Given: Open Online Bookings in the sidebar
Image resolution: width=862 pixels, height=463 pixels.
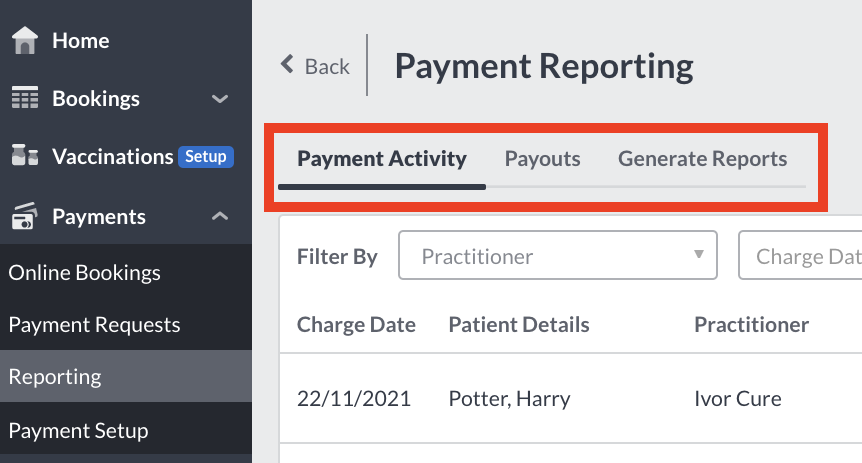Looking at the screenshot, I should (x=126, y=273).
